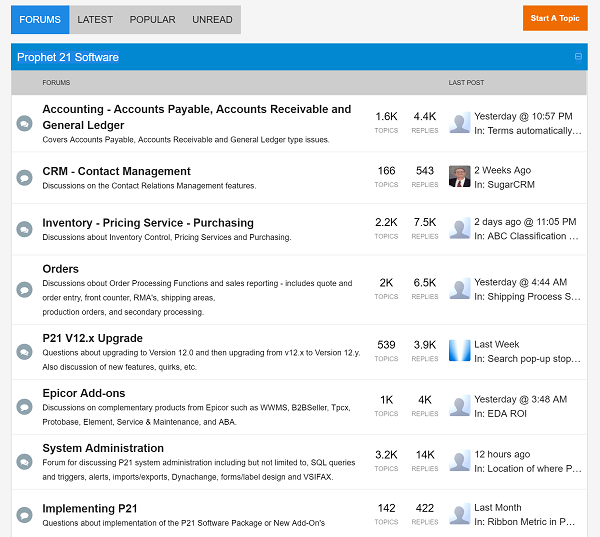Click the 3.9K replies count for P21 V12.x Upgrade
This screenshot has width=600, height=537.
[425, 345]
